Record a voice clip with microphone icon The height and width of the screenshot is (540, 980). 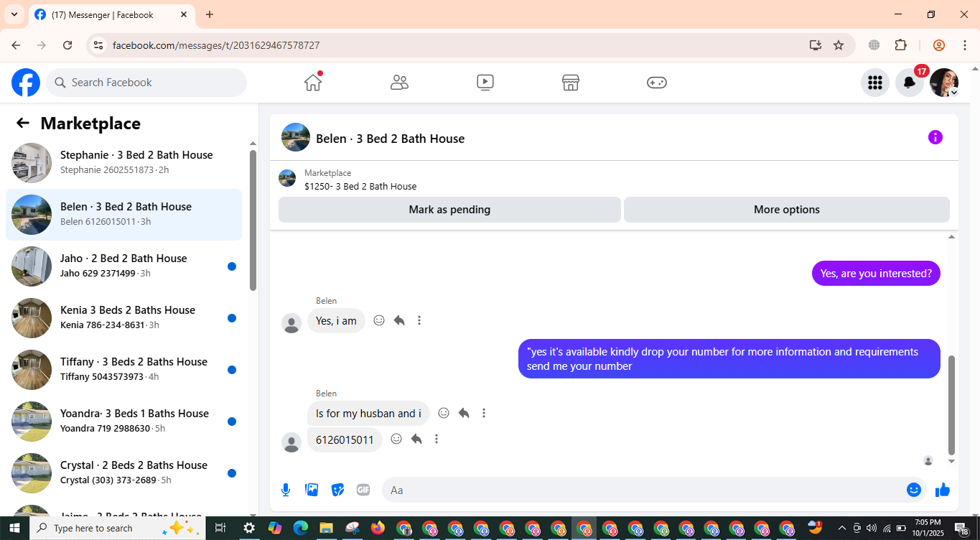click(286, 490)
